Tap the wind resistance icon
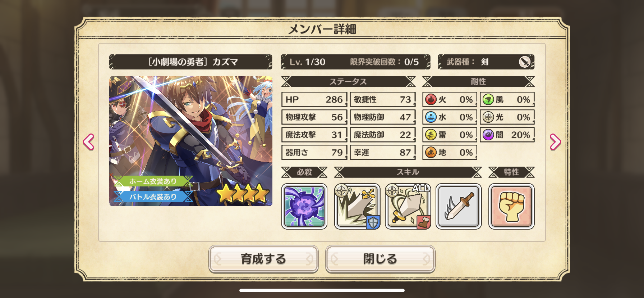 pos(488,99)
